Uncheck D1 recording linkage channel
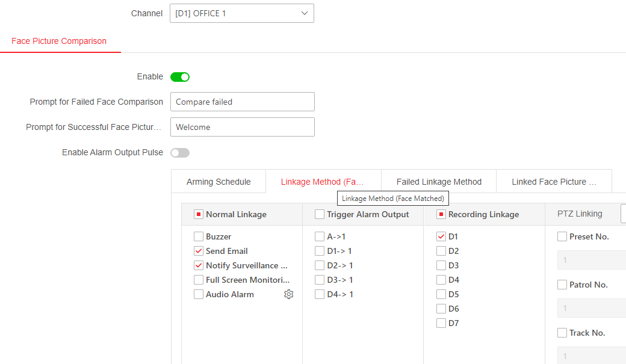626x364 pixels. pos(441,236)
